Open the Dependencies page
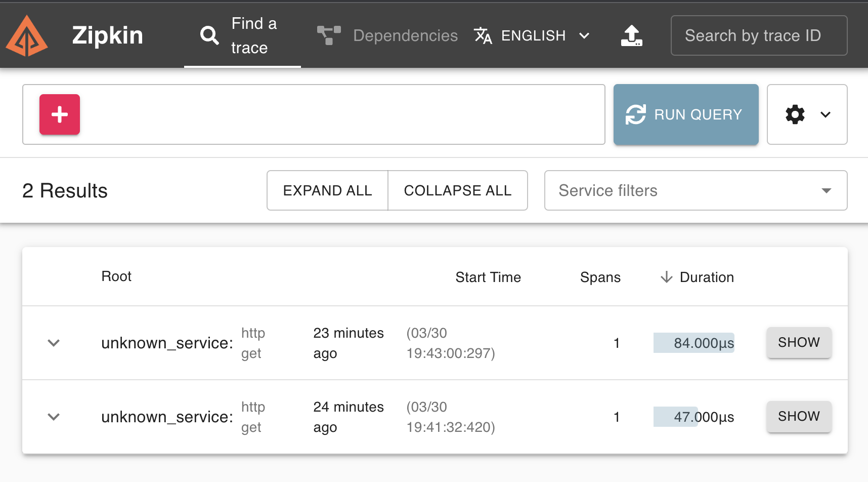The height and width of the screenshot is (482, 868). click(x=405, y=35)
